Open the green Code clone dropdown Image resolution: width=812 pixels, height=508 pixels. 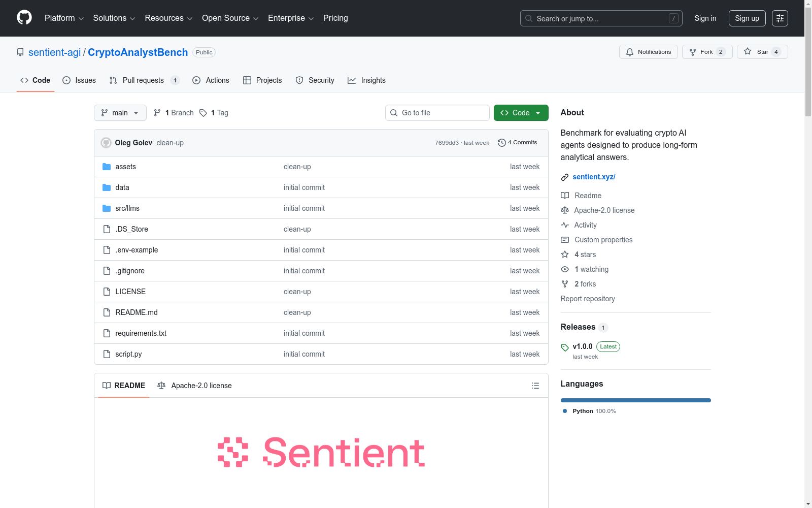tap(521, 113)
